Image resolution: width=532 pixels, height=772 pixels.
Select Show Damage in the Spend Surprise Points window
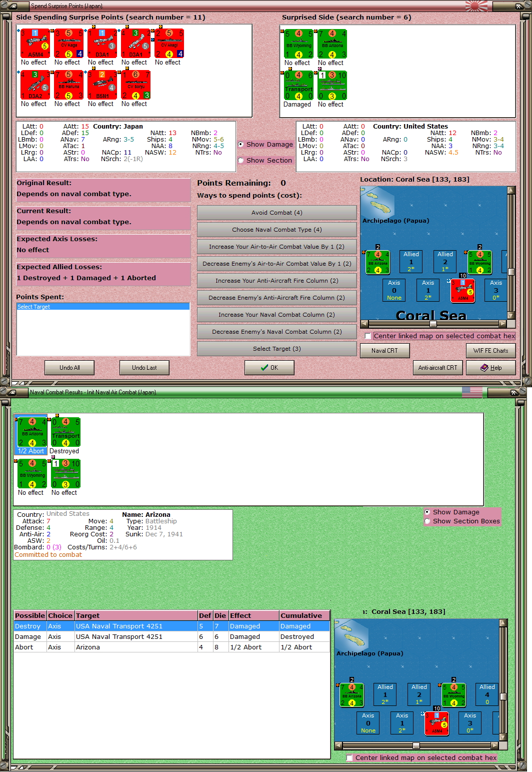click(x=240, y=144)
